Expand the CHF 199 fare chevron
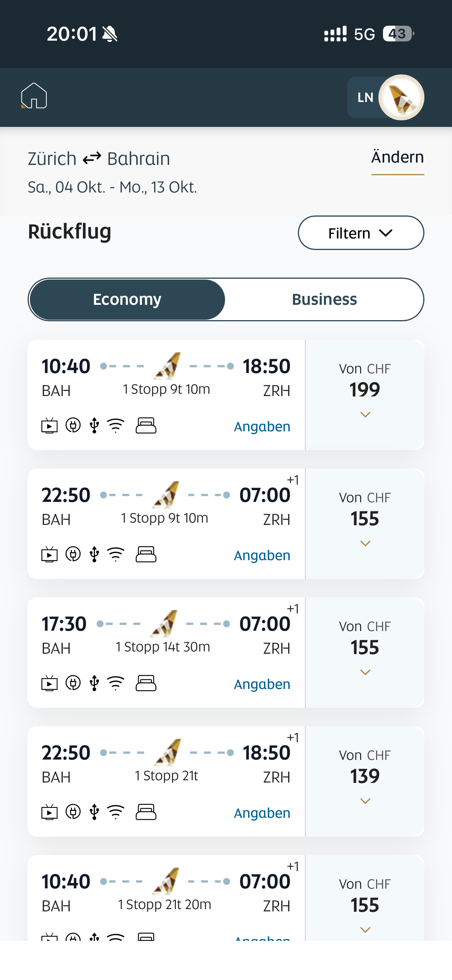The height and width of the screenshot is (980, 452). click(x=365, y=414)
